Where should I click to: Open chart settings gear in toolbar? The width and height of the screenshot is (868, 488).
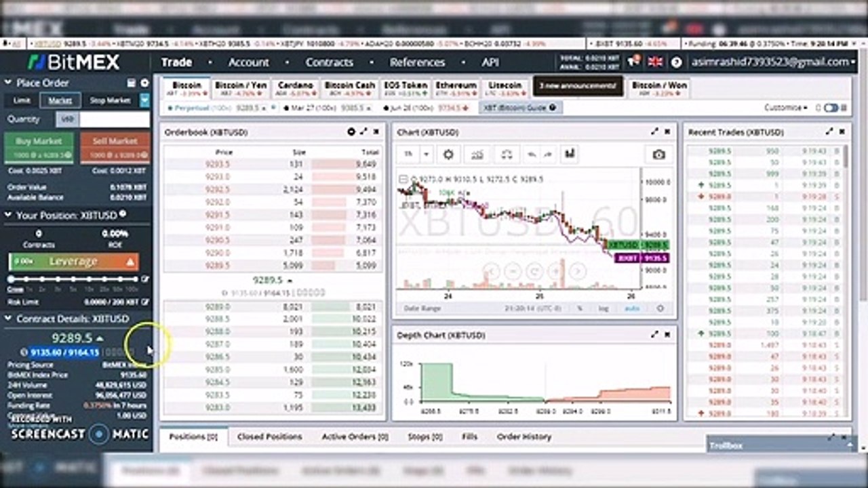(448, 154)
